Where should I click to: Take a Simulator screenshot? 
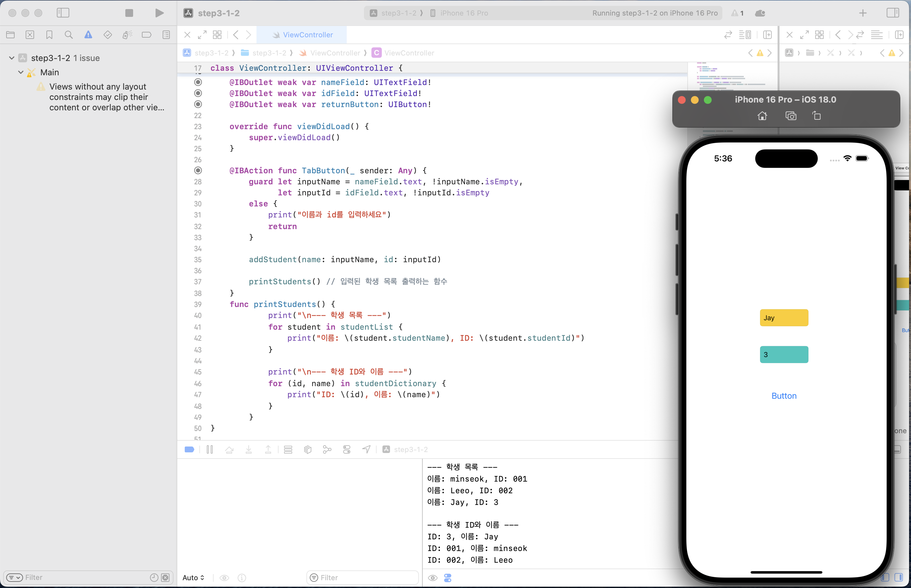791,116
